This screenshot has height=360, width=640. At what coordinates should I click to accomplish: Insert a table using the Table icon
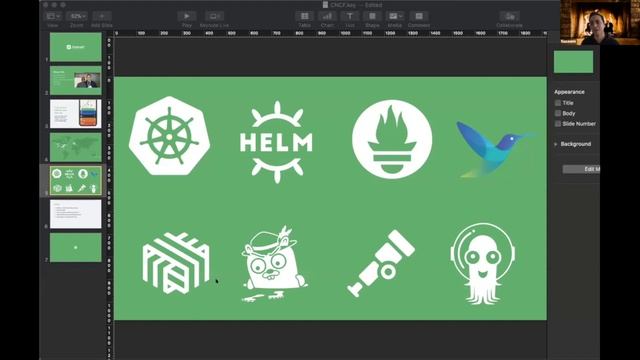point(304,16)
